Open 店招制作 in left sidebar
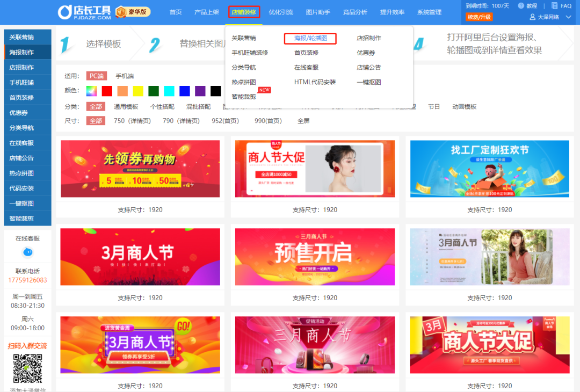Viewport: 580px width, 392px height. (27, 67)
